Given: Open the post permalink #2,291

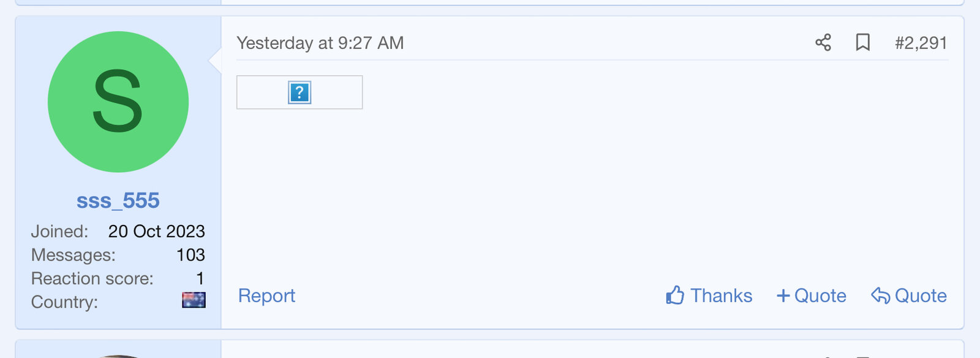Looking at the screenshot, I should pyautogui.click(x=921, y=43).
